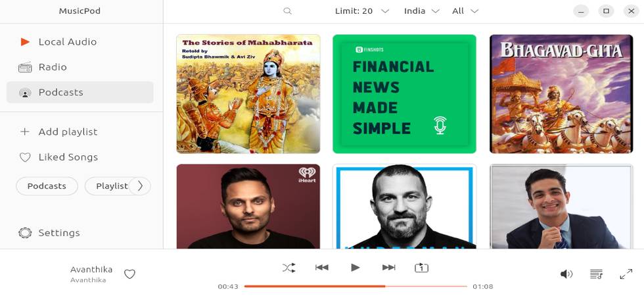This screenshot has width=644, height=296.
Task: Mute audio with the speaker icon
Action: point(566,274)
